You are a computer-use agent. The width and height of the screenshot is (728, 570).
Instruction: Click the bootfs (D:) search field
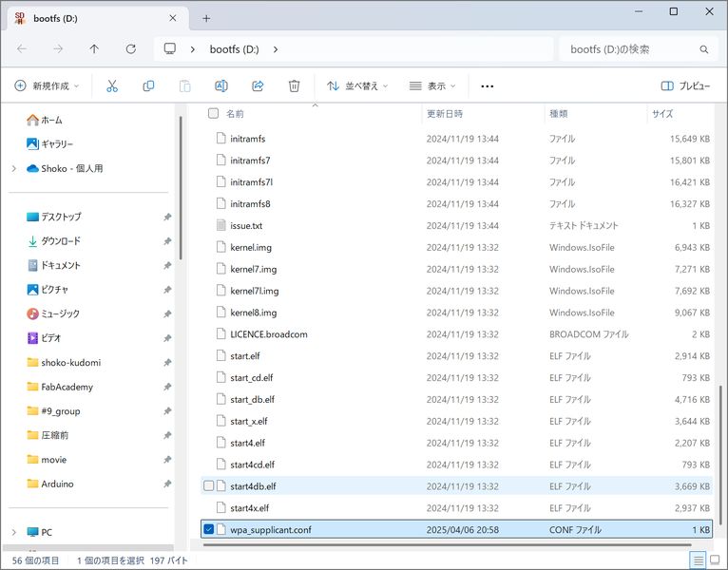click(x=639, y=49)
